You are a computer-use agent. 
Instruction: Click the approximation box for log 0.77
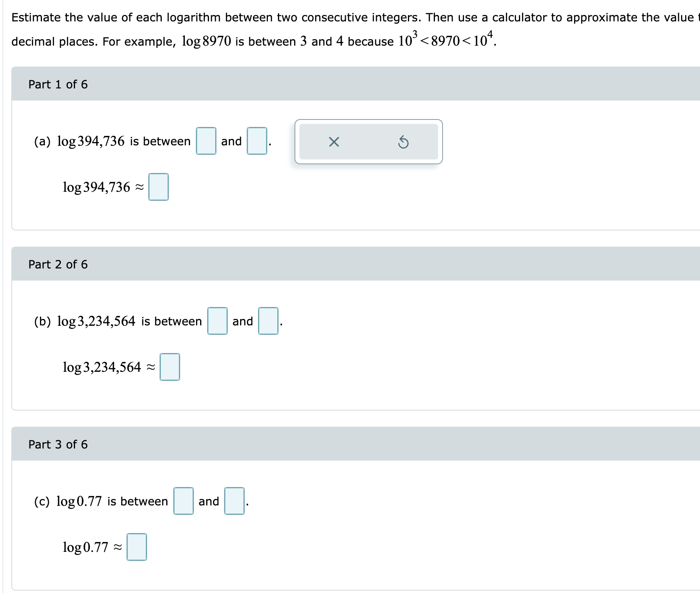pos(136,547)
